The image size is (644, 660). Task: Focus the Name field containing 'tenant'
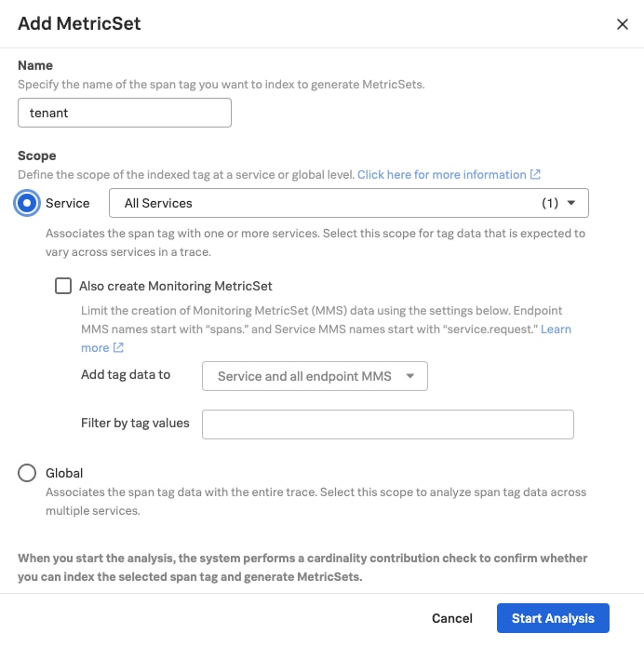125,114
